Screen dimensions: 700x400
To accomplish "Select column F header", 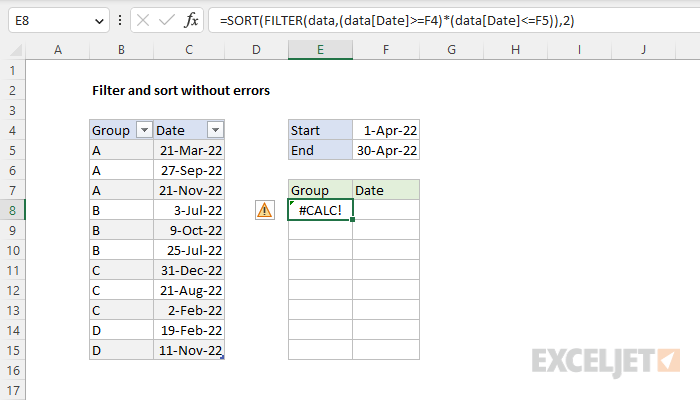I will [x=386, y=50].
